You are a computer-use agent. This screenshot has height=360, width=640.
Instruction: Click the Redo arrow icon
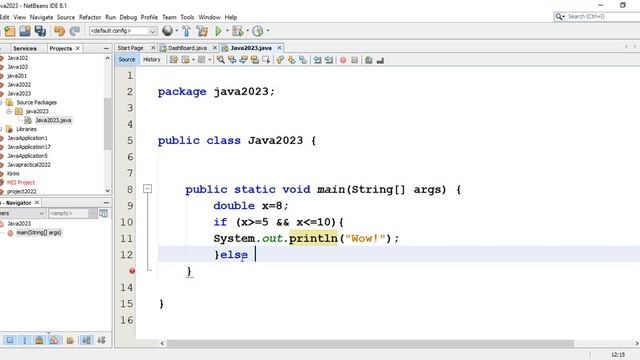75,31
